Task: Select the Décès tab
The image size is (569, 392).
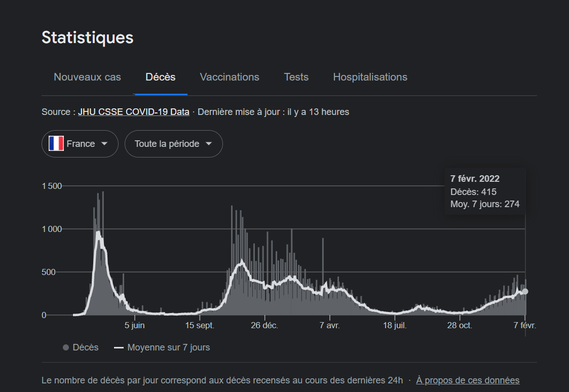Action: tap(161, 77)
